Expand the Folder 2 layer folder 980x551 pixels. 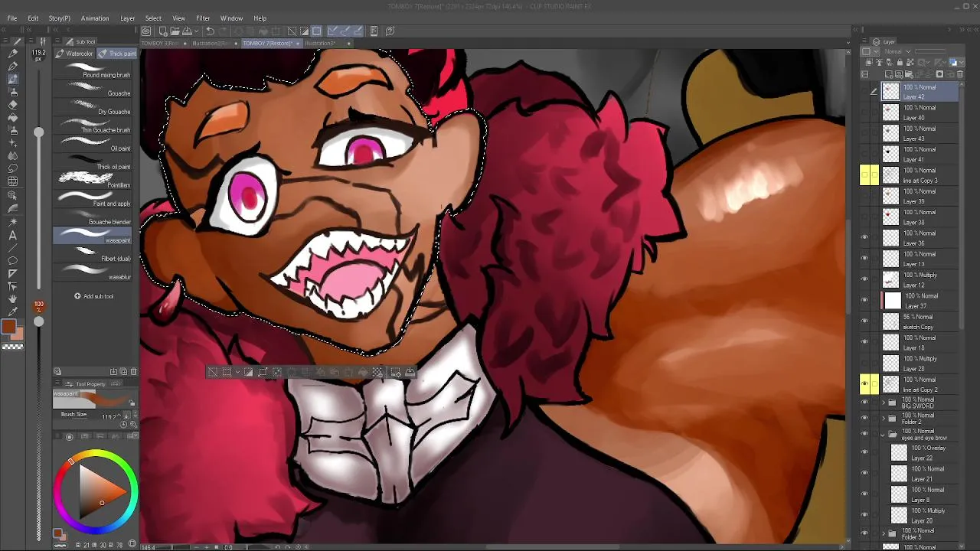pos(884,418)
